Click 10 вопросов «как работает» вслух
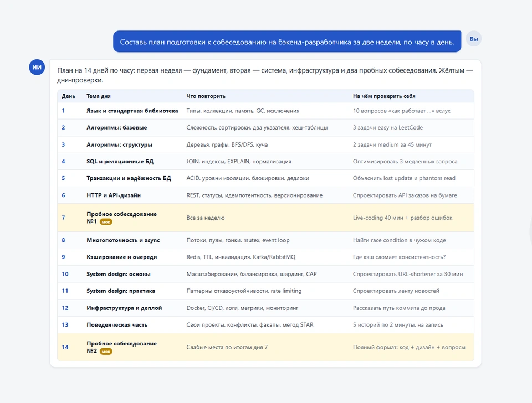This screenshot has width=532, height=403. tap(402, 111)
